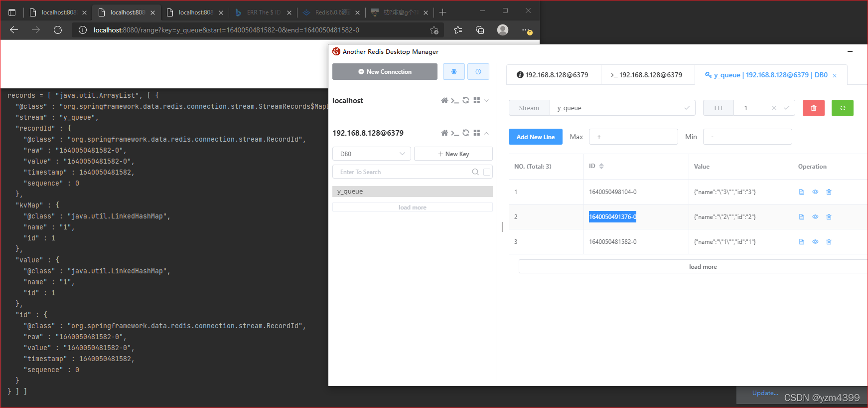The image size is (868, 408).
Task: Click the browser address bar URL
Action: point(226,30)
